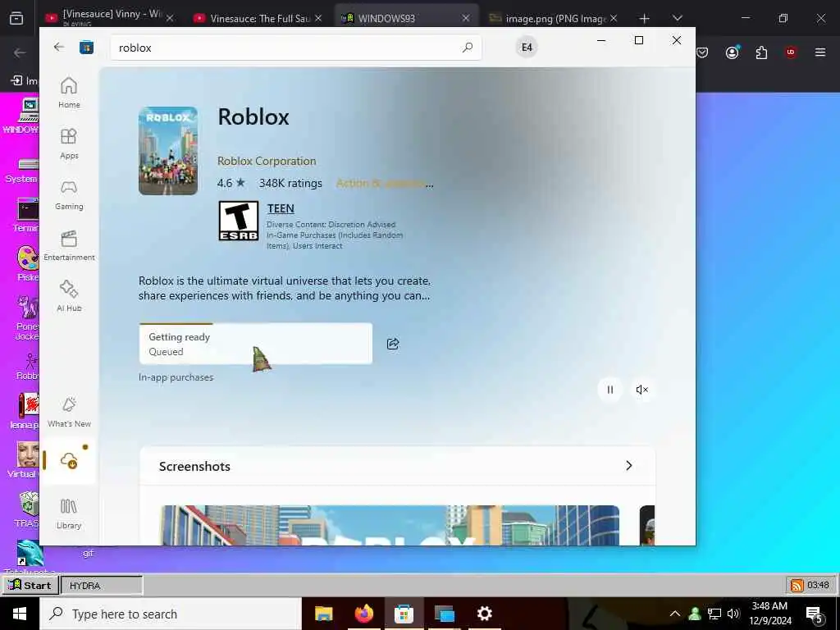Open the Pocket save icon in Firefox
840x630 pixels.
pyautogui.click(x=702, y=52)
